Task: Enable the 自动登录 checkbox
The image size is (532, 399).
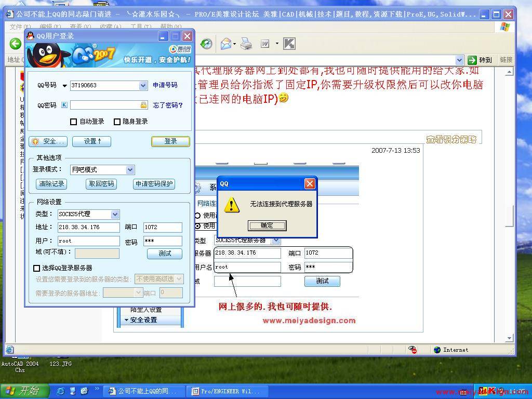Action: pyautogui.click(x=73, y=122)
